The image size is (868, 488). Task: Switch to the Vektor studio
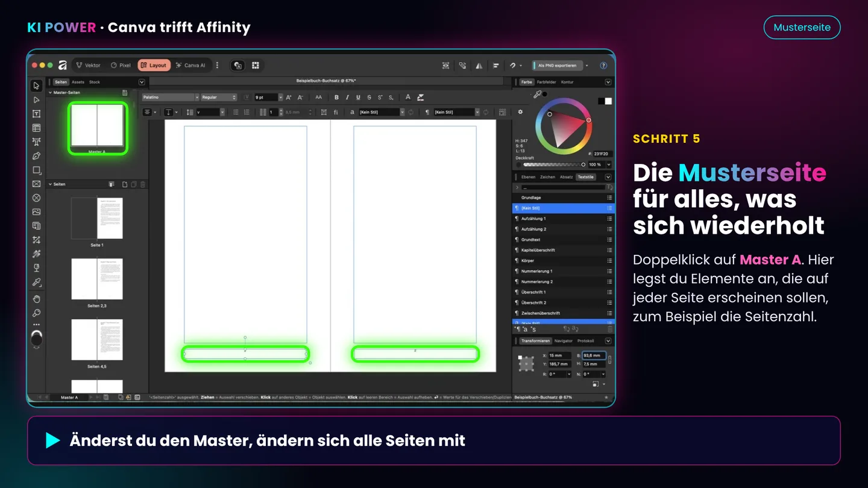pyautogui.click(x=88, y=65)
